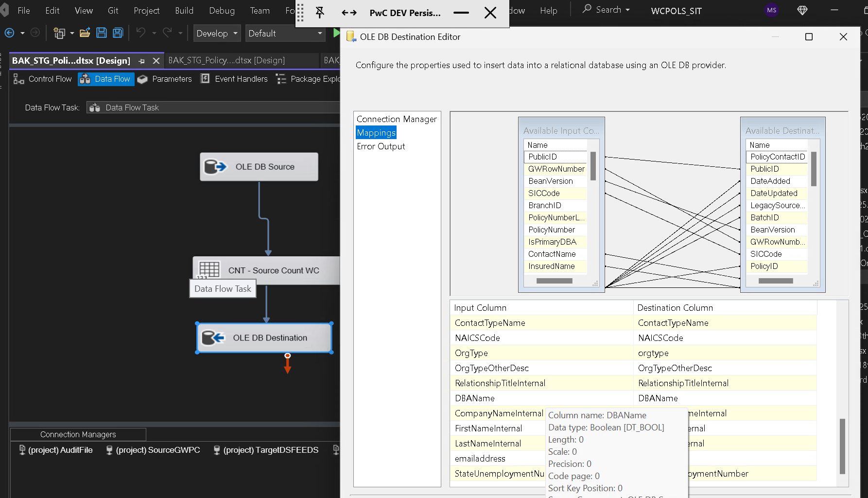Image resolution: width=868 pixels, height=498 pixels.
Task: Click the NAICSCode input column cell
Action: coord(542,338)
